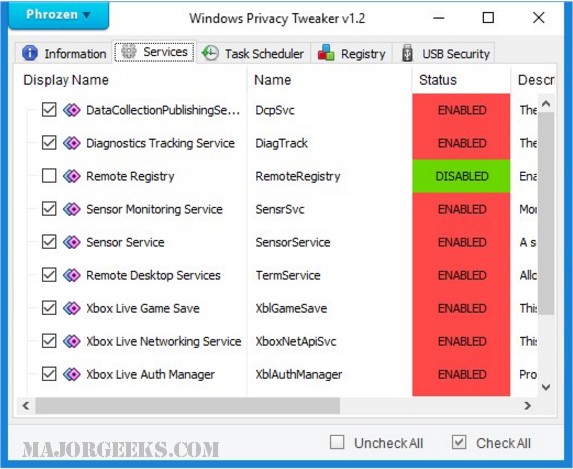Uncheck the DataCollectionPublishingService checkbox
The width and height of the screenshot is (573, 469).
click(x=49, y=110)
